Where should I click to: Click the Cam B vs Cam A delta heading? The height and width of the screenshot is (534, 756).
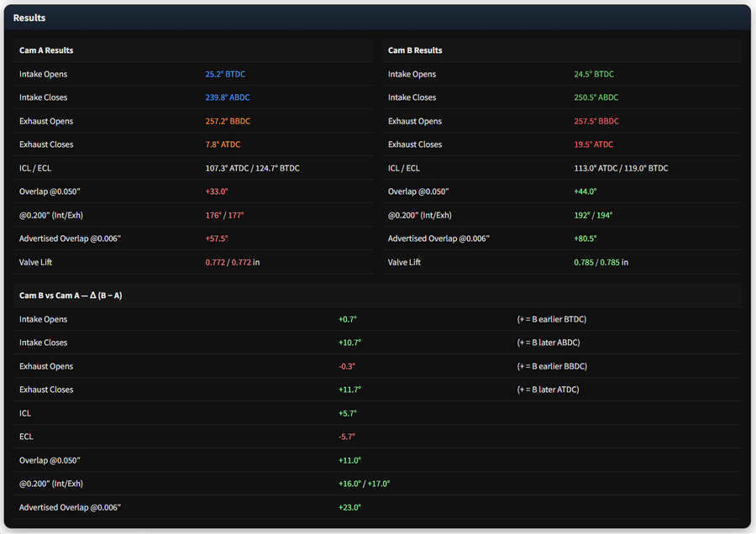pyautogui.click(x=71, y=296)
